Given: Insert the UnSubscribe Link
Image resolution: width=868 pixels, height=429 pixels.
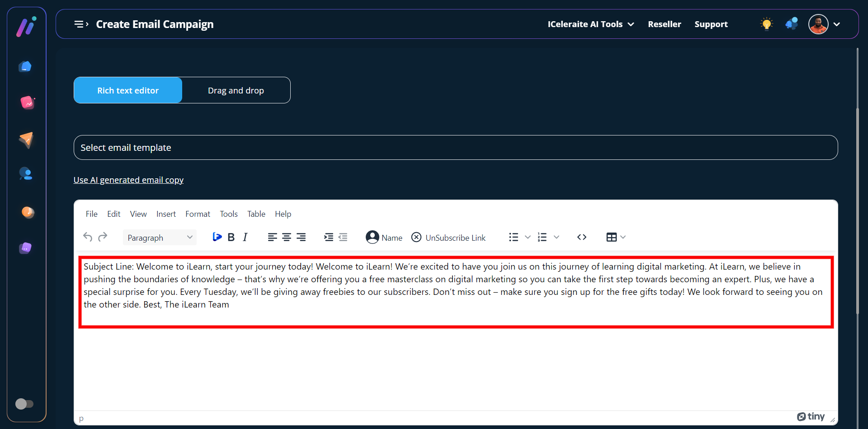Looking at the screenshot, I should [448, 237].
